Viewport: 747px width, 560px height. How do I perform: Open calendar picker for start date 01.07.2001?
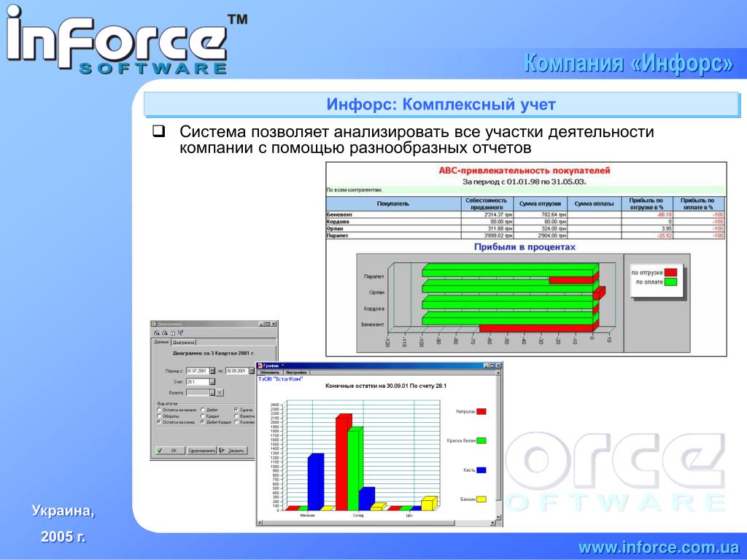212,371
